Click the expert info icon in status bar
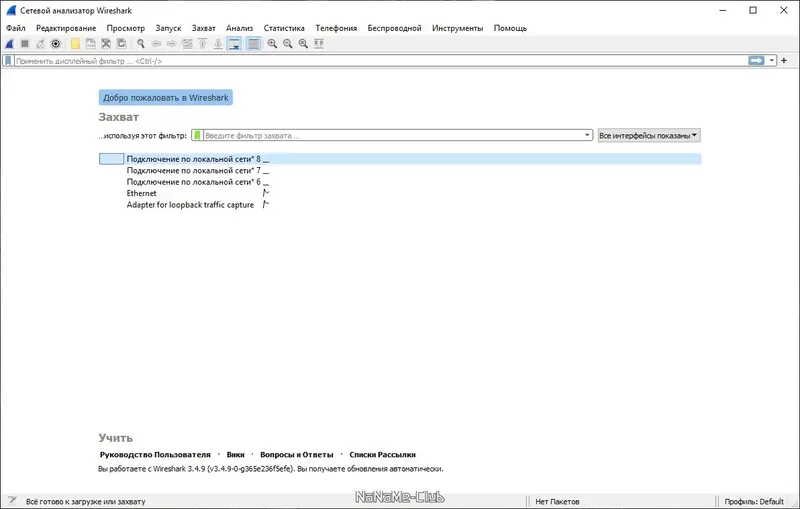Image resolution: width=800 pixels, height=509 pixels. coord(12,501)
